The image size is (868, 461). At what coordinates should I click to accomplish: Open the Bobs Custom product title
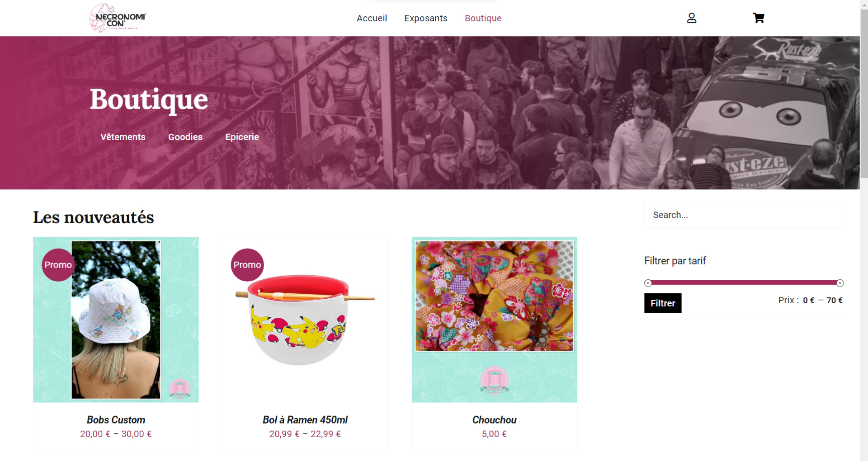tap(116, 420)
